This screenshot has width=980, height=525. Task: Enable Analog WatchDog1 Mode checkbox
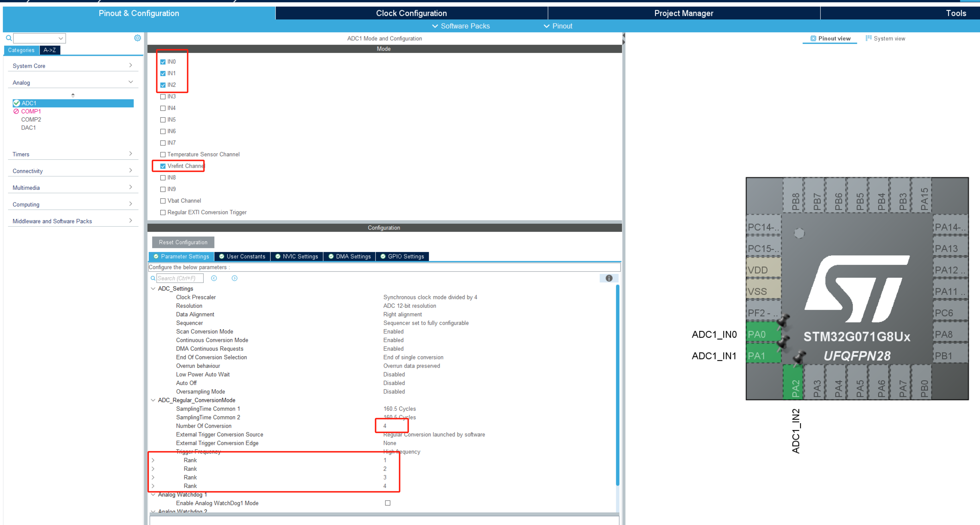click(388, 503)
